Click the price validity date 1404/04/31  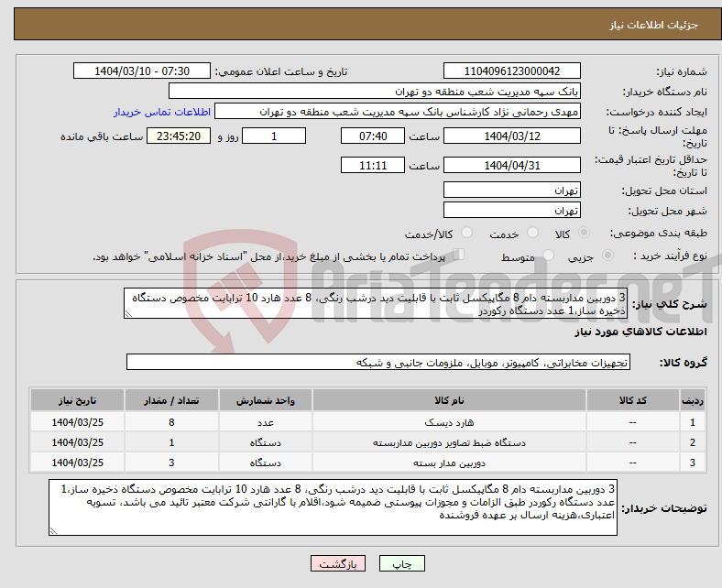[x=511, y=165]
